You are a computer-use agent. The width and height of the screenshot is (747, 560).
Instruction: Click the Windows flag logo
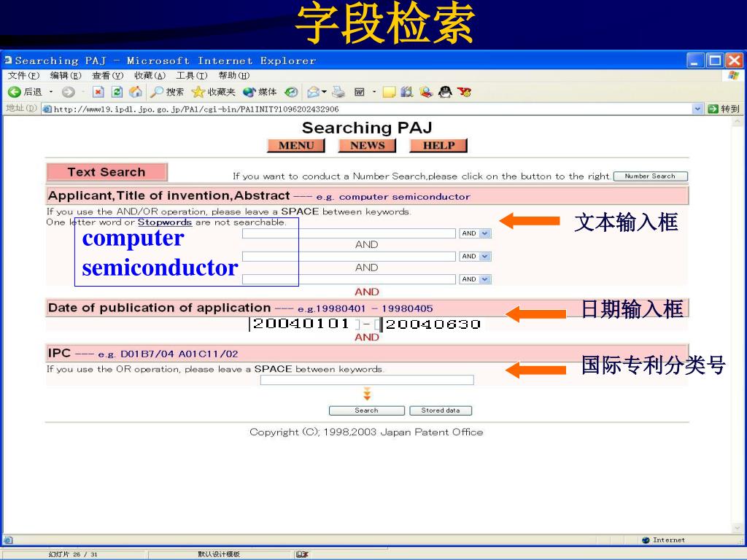733,75
